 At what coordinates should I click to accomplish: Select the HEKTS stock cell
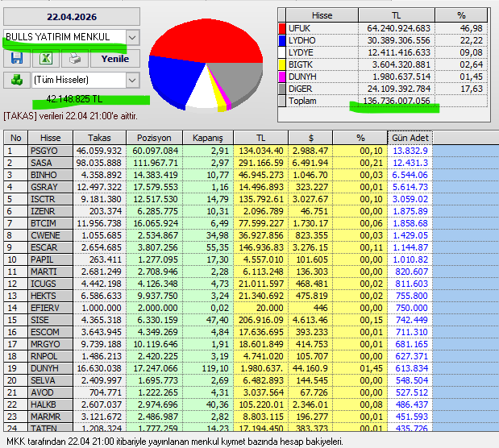tap(50, 296)
